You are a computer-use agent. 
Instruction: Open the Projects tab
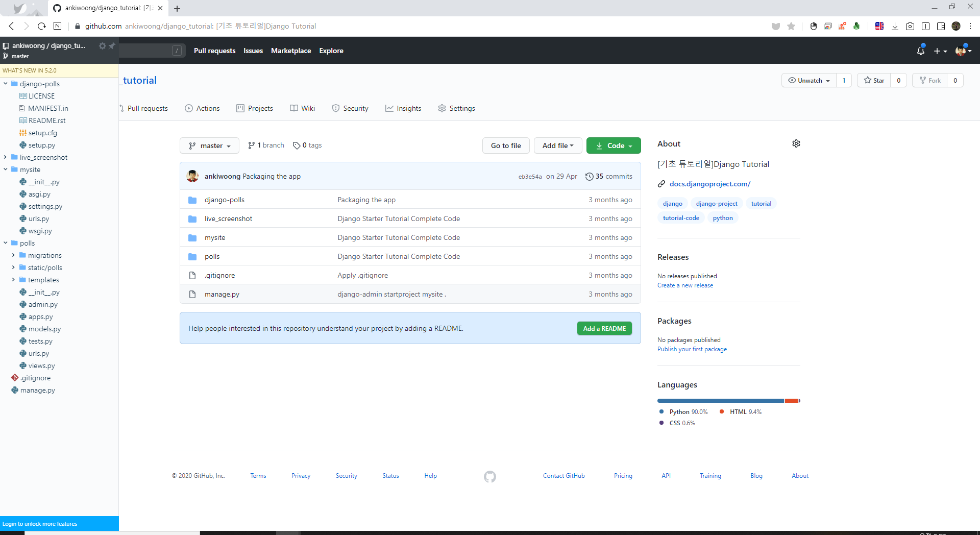255,108
